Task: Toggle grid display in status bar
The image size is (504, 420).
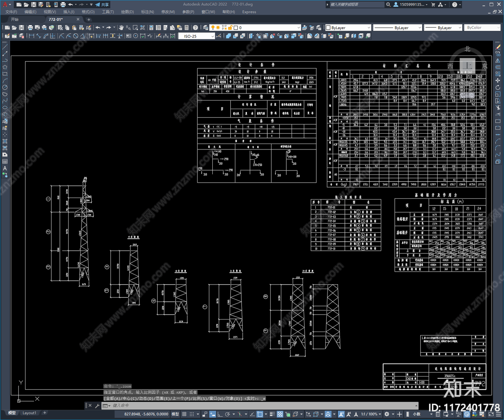Action: coord(184,414)
